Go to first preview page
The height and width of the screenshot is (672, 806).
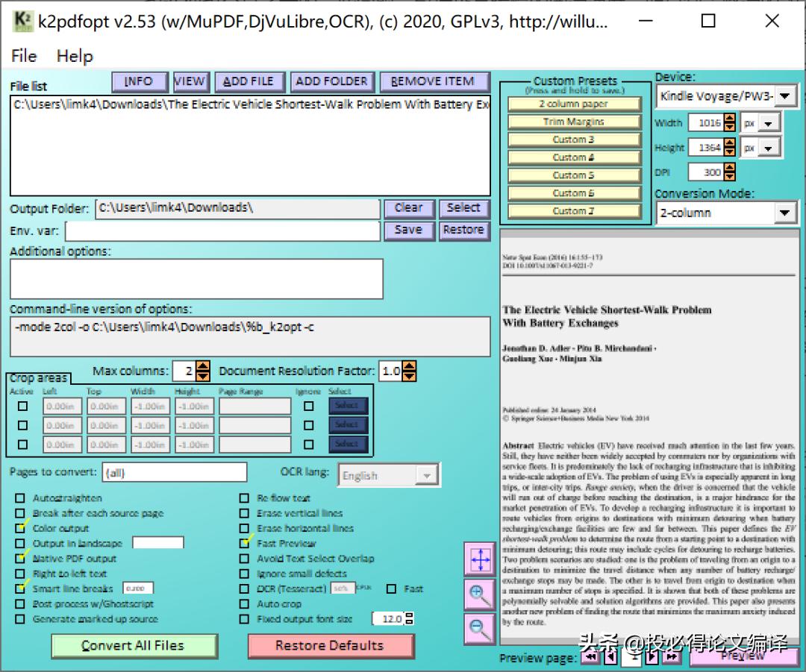[590, 657]
